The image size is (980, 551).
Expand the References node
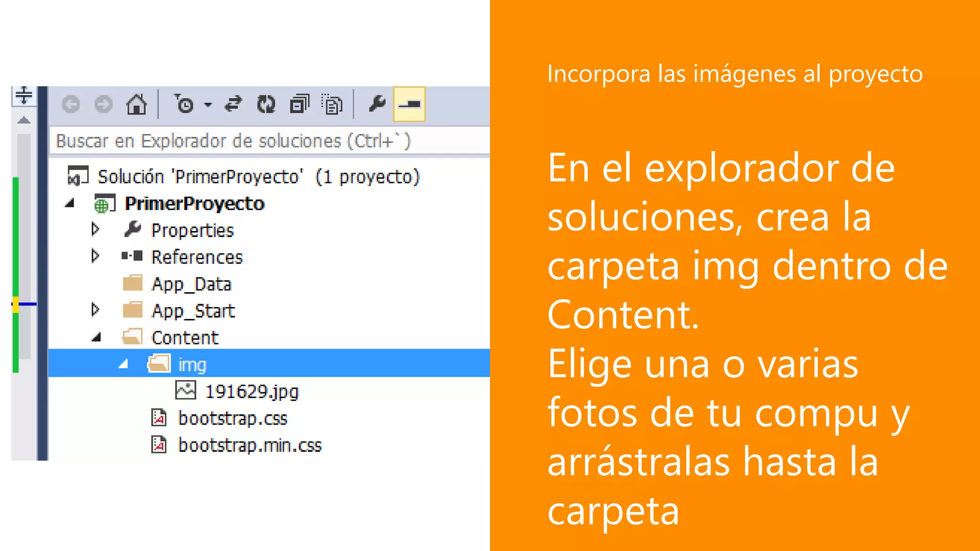pyautogui.click(x=95, y=257)
